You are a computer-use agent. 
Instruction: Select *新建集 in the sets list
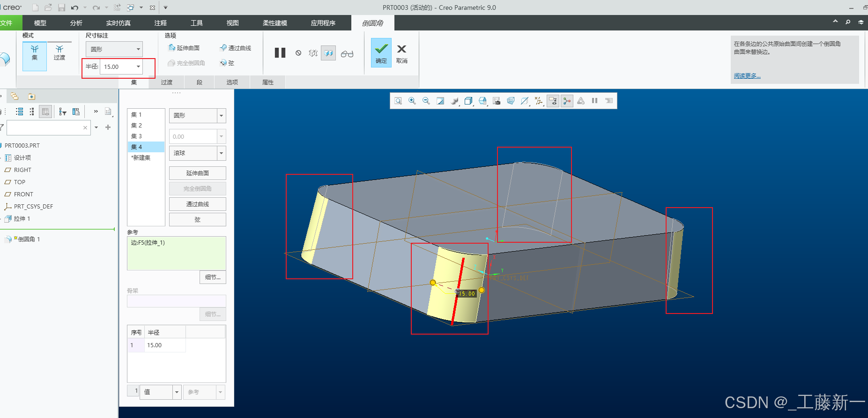(146, 158)
